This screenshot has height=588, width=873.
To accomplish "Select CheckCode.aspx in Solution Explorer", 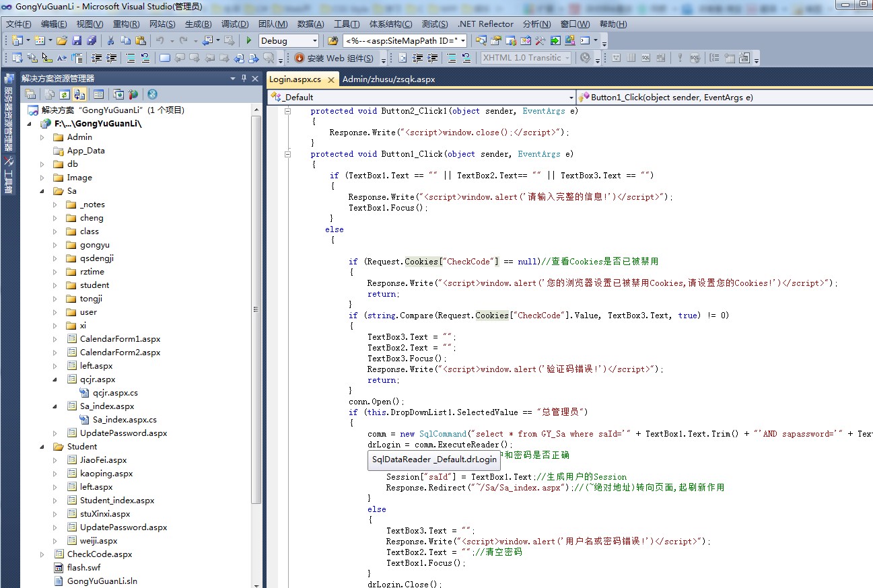I will [x=100, y=554].
